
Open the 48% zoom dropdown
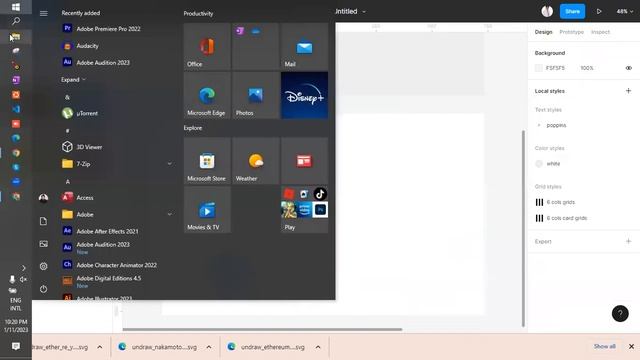click(624, 11)
